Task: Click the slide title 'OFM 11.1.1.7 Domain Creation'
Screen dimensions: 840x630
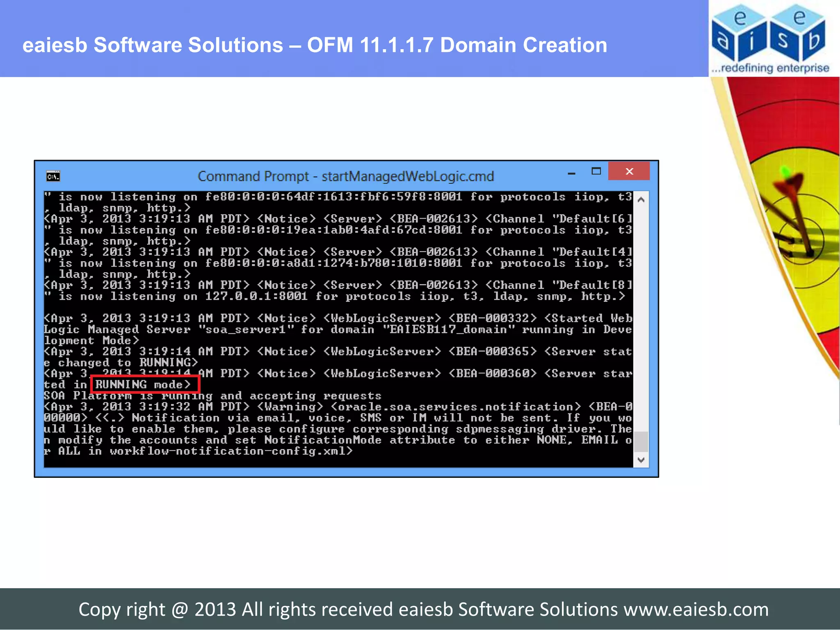Action: (x=457, y=45)
